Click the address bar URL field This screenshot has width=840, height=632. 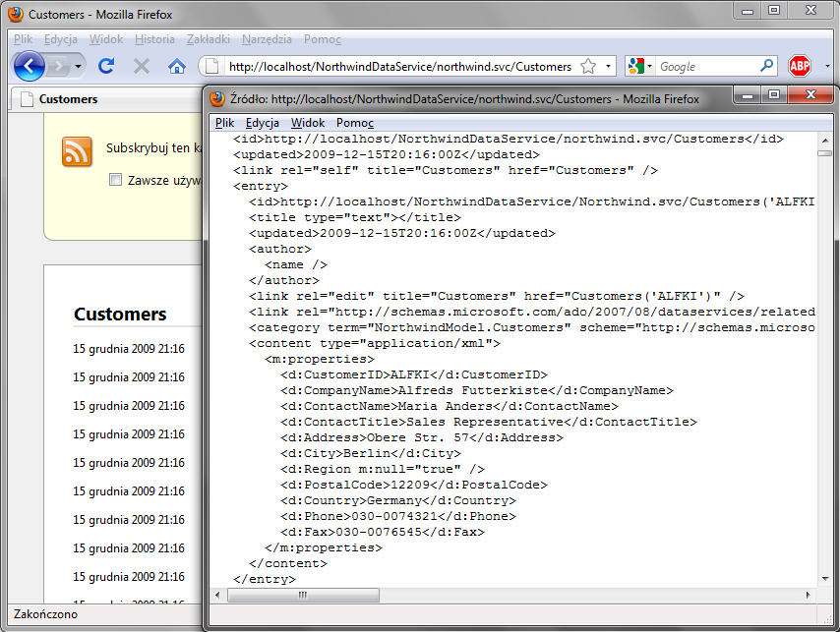[399, 67]
